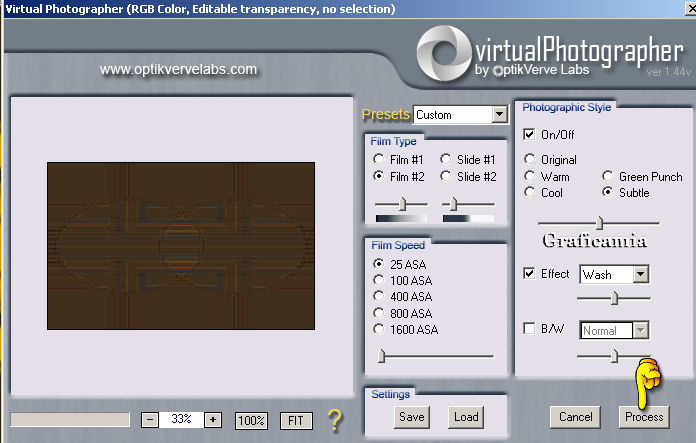Screen dimensions: 696x443
Task: Uncheck the Effect checkbox
Action: [x=529, y=273]
